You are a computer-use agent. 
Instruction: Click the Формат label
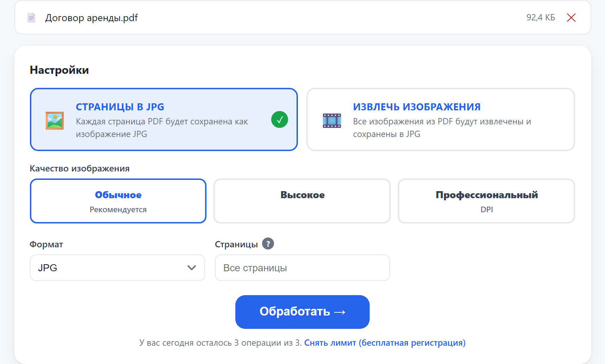[x=46, y=245]
